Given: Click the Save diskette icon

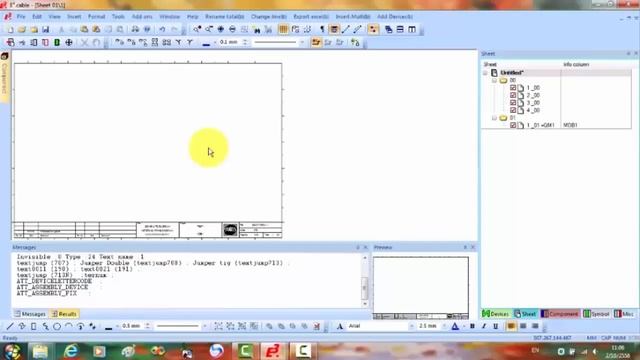Looking at the screenshot, I should [x=46, y=29].
